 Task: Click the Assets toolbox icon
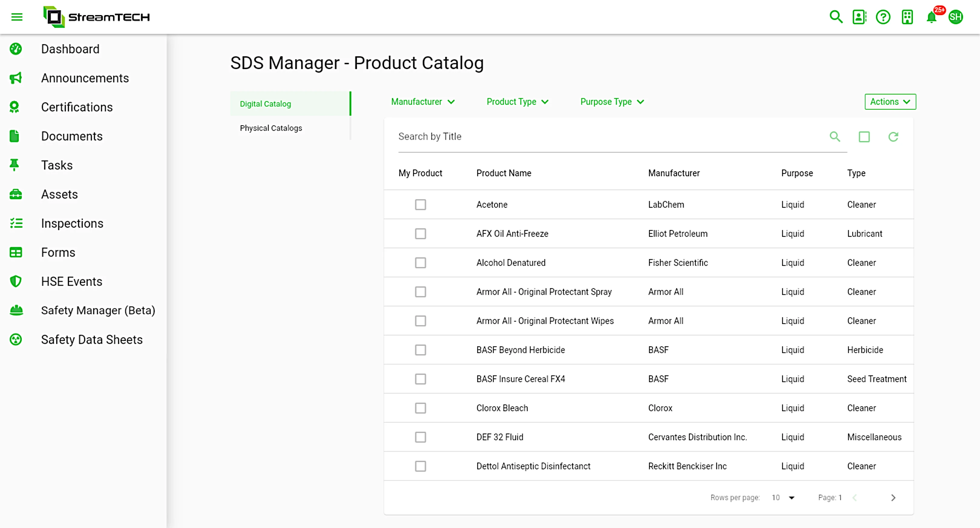[16, 194]
